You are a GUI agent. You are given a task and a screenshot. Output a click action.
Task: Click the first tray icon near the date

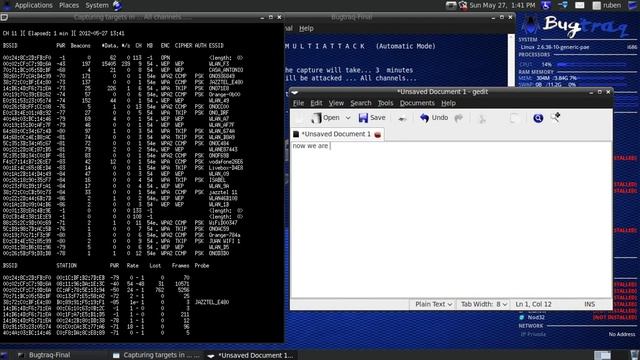(x=451, y=5)
